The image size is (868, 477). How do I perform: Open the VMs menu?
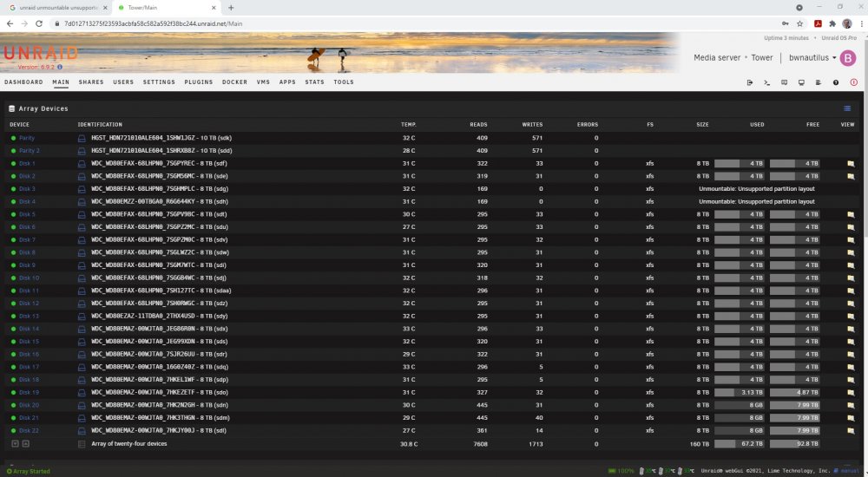[264, 82]
